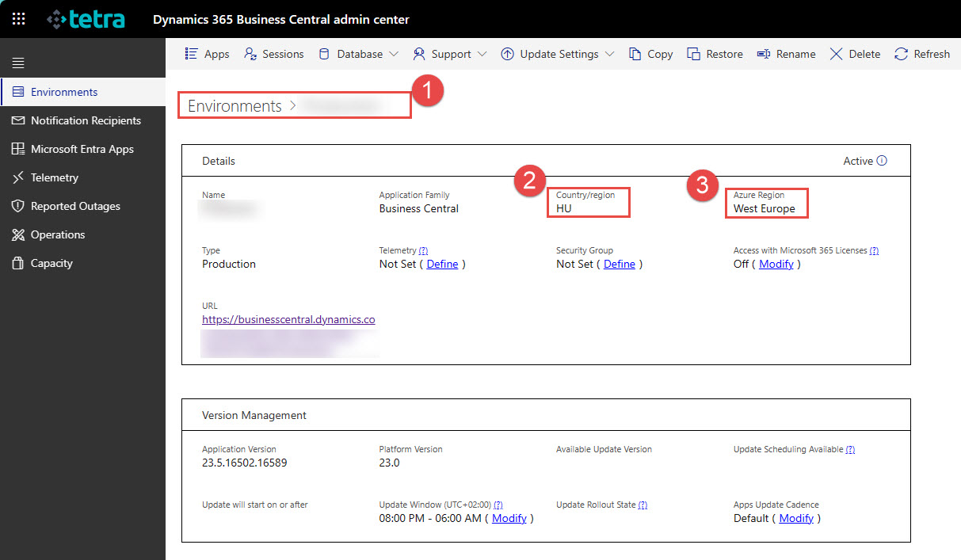961x560 pixels.
Task: Click the Operations tools icon
Action: point(18,234)
